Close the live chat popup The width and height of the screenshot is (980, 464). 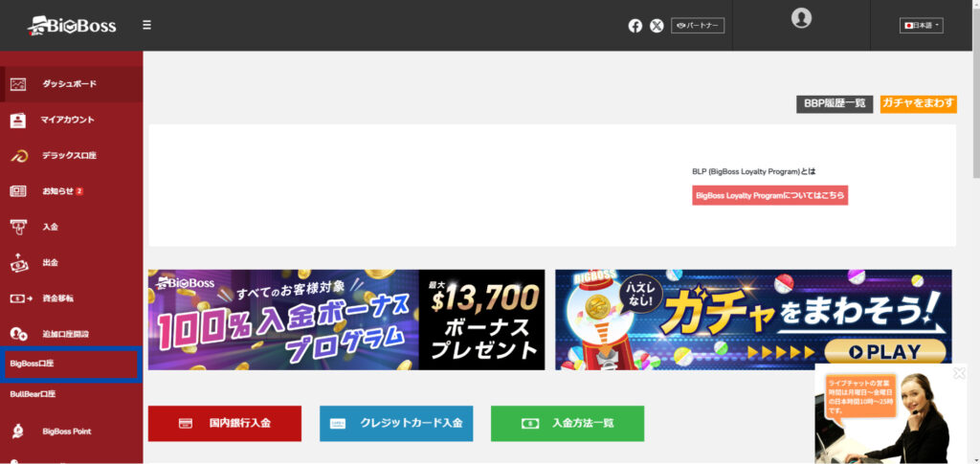tap(959, 373)
